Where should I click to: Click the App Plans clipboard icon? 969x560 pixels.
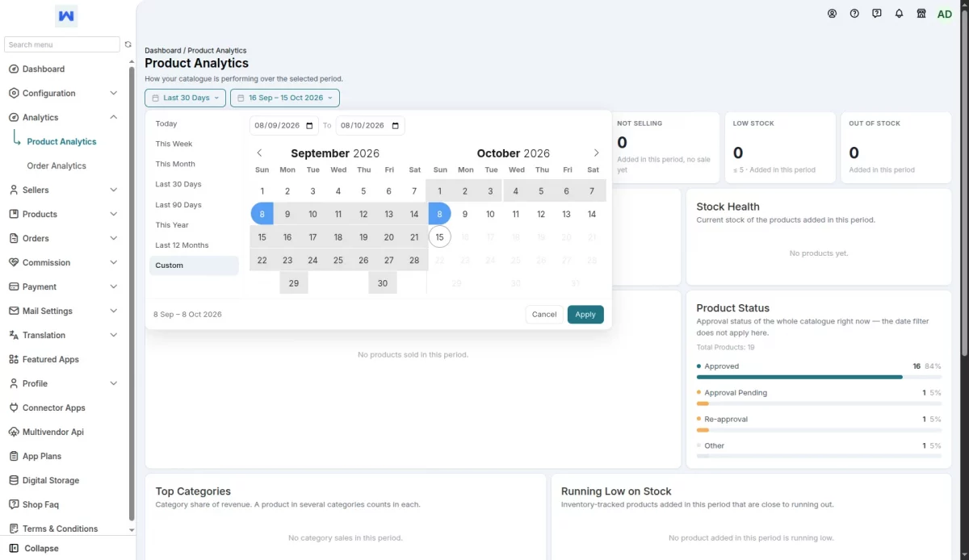14,457
